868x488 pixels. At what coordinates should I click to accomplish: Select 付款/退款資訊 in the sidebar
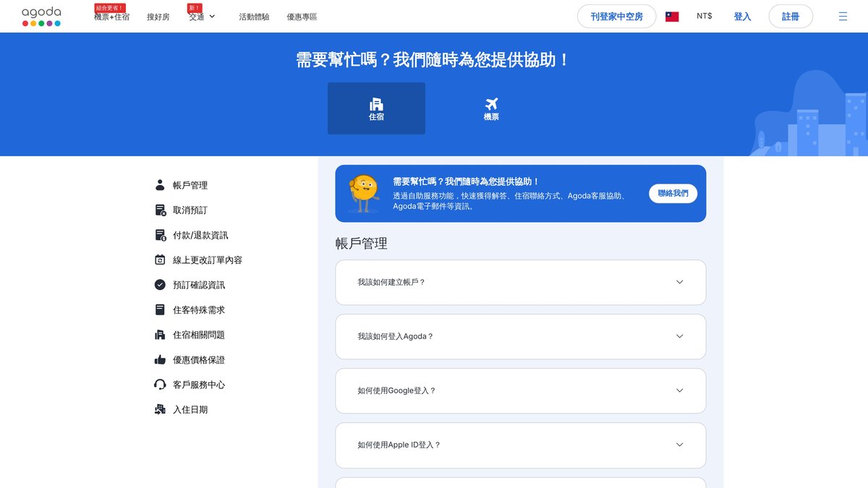pyautogui.click(x=200, y=235)
